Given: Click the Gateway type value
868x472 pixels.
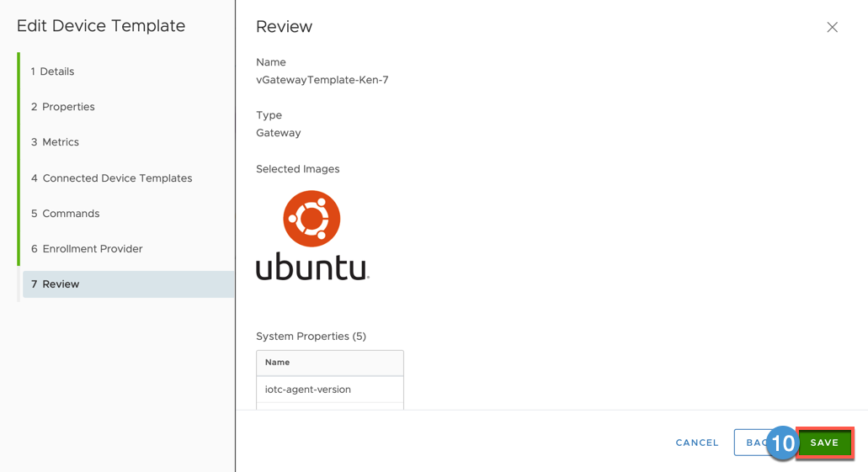Looking at the screenshot, I should 279,133.
